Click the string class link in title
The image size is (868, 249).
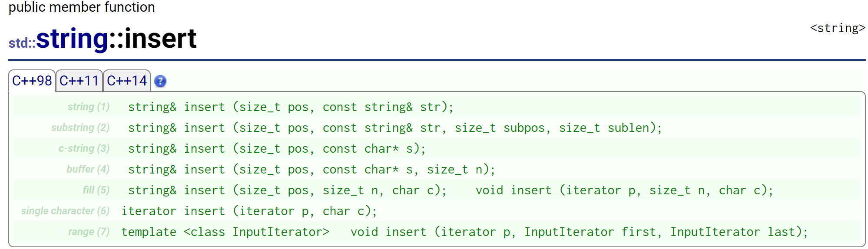[72, 38]
